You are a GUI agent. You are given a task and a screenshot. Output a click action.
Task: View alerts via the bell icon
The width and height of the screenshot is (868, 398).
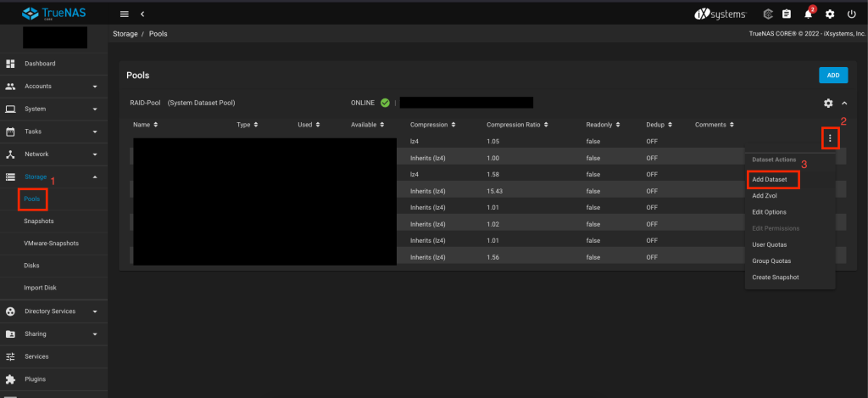808,14
